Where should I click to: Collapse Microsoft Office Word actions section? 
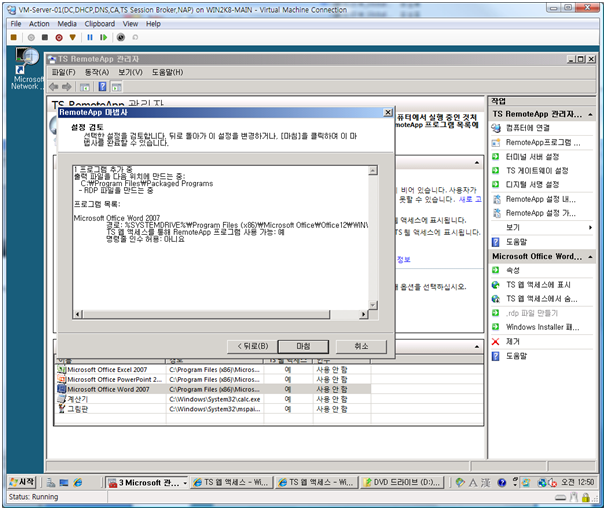(590, 257)
